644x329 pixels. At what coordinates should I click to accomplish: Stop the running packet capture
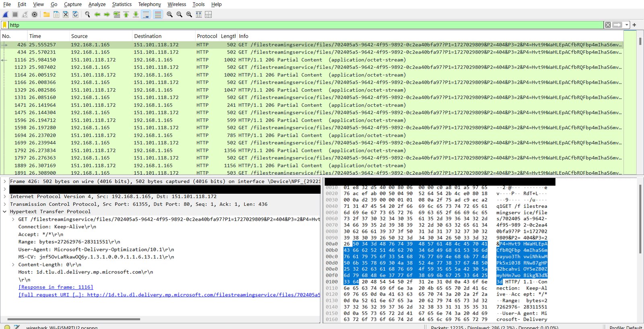click(x=15, y=14)
